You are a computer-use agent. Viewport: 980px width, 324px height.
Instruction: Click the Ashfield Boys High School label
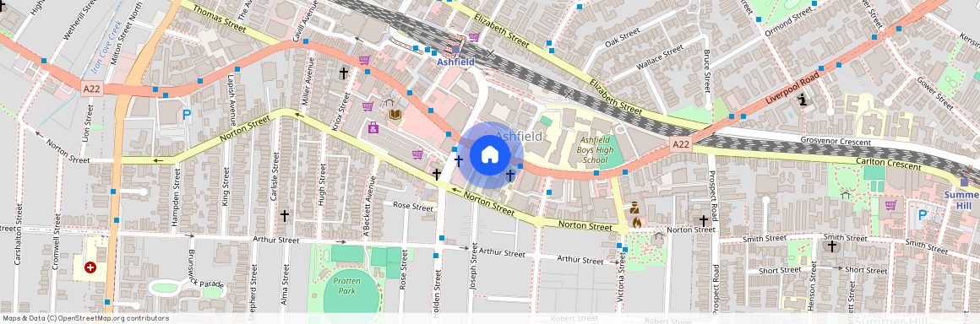point(595,150)
